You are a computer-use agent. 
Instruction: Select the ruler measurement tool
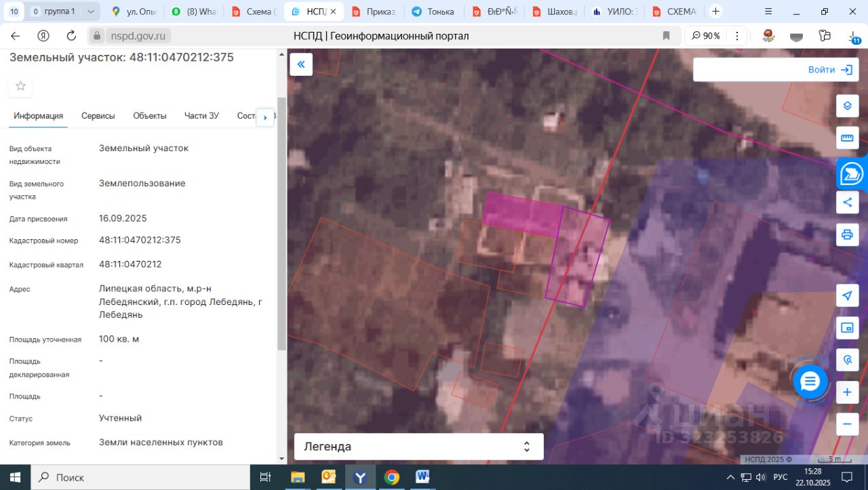tap(847, 138)
